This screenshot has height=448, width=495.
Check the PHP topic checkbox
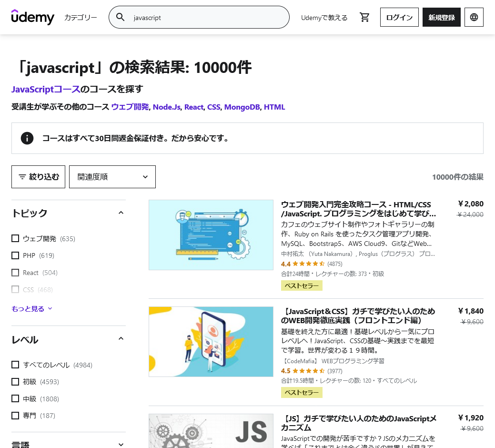click(x=15, y=255)
